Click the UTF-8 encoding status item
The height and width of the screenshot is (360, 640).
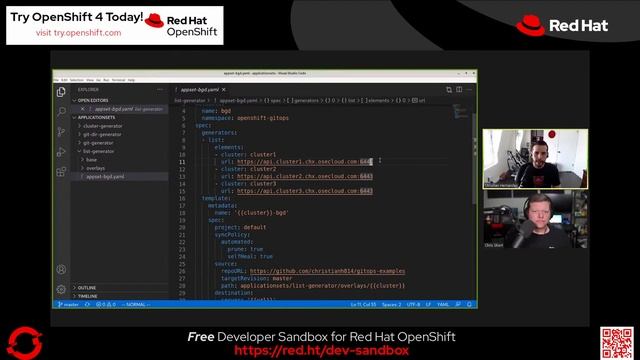click(413, 304)
